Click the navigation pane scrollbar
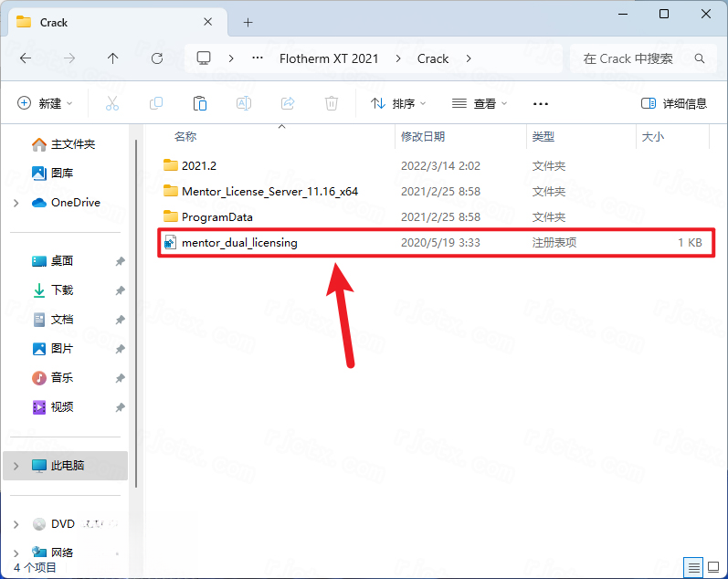This screenshot has height=579, width=728. (x=136, y=313)
